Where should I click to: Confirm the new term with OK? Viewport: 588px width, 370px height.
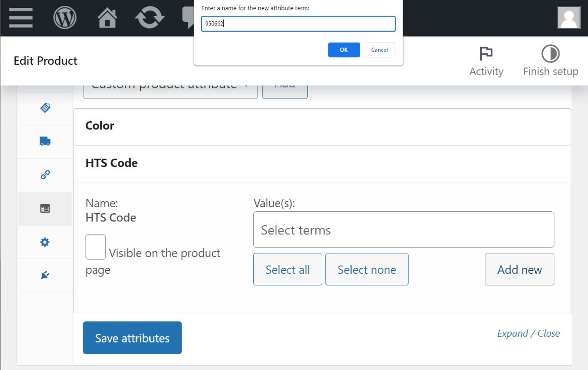(x=344, y=50)
